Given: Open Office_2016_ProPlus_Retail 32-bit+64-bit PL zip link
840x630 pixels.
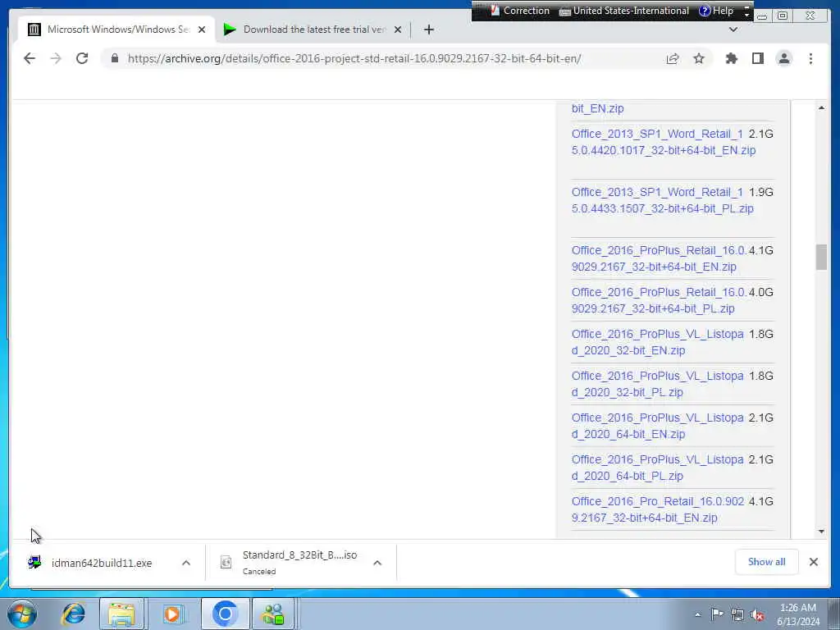Looking at the screenshot, I should pos(659,300).
